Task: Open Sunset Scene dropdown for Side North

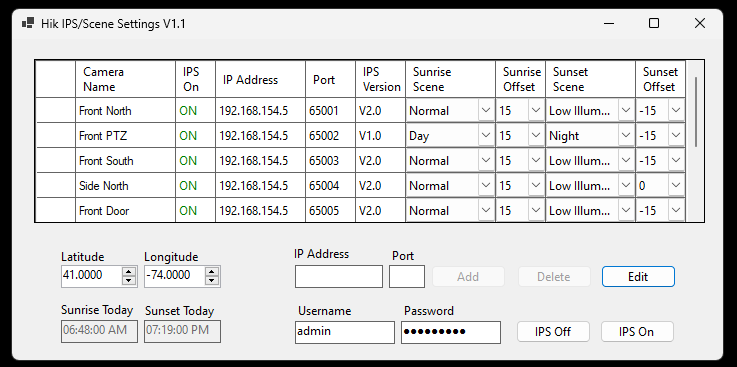Action: [626, 186]
